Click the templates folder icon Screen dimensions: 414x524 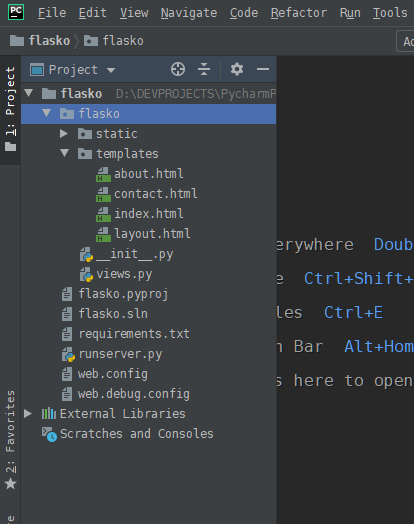tap(85, 154)
